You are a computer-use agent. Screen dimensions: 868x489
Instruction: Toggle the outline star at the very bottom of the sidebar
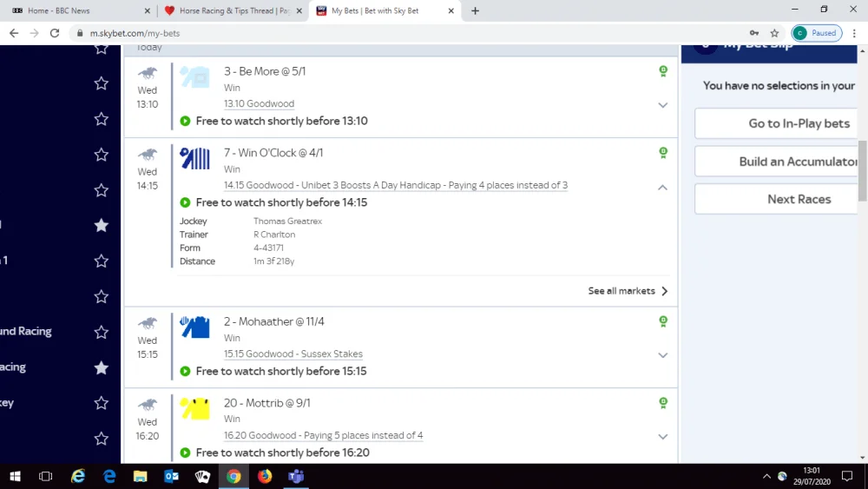pos(102,439)
